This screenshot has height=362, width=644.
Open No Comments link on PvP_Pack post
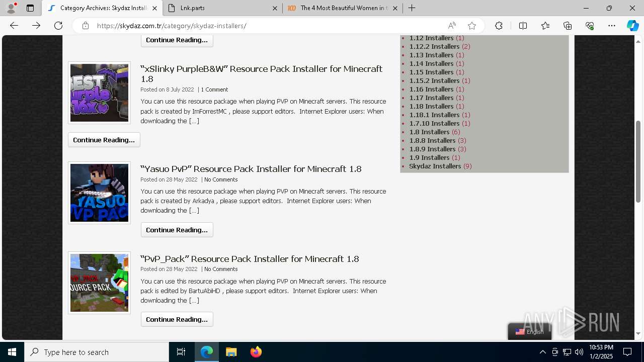(221, 269)
